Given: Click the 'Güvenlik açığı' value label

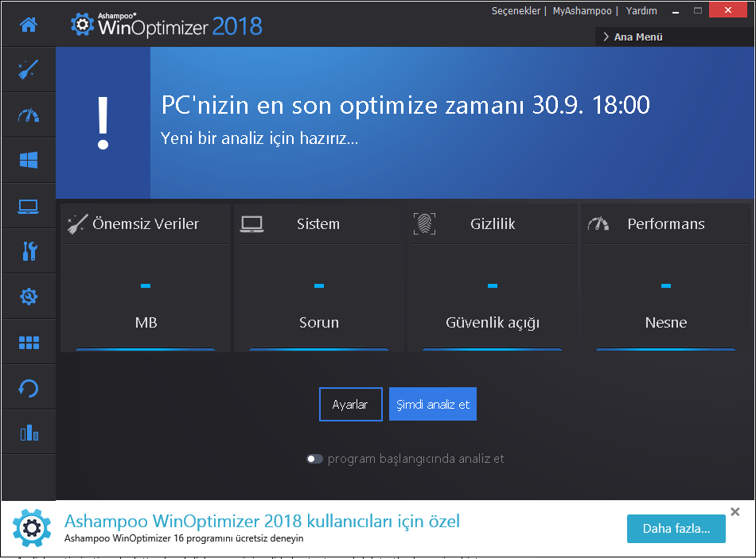Looking at the screenshot, I should [493, 323].
